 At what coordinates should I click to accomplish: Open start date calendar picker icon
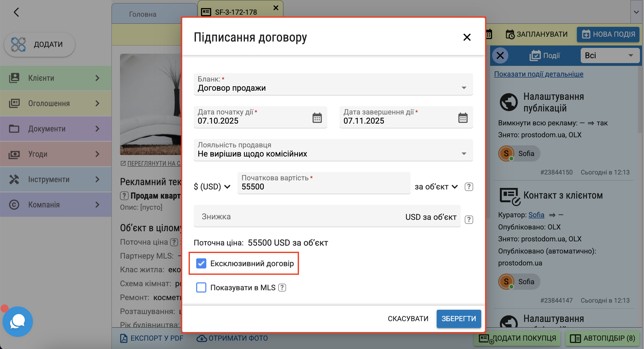click(317, 118)
